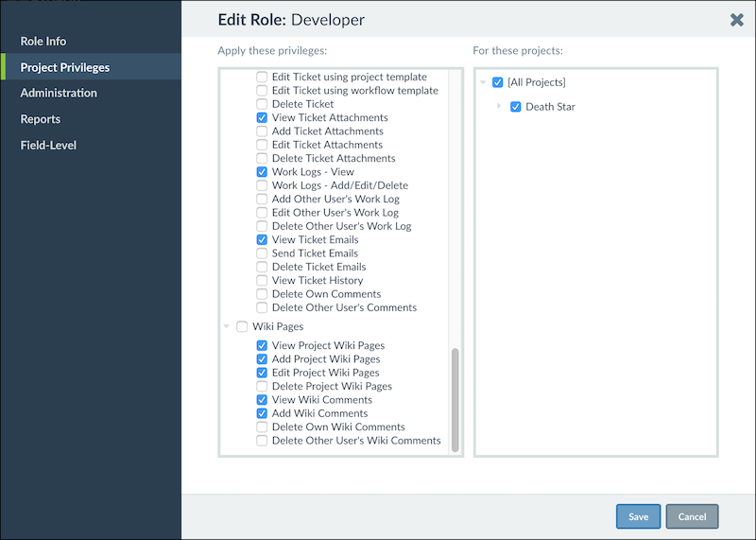Image resolution: width=756 pixels, height=540 pixels.
Task: Toggle Work Logs - View checkbox
Action: pyautogui.click(x=262, y=172)
